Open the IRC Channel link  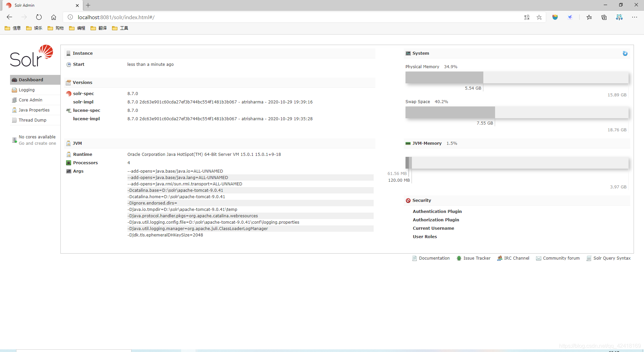pyautogui.click(x=513, y=258)
